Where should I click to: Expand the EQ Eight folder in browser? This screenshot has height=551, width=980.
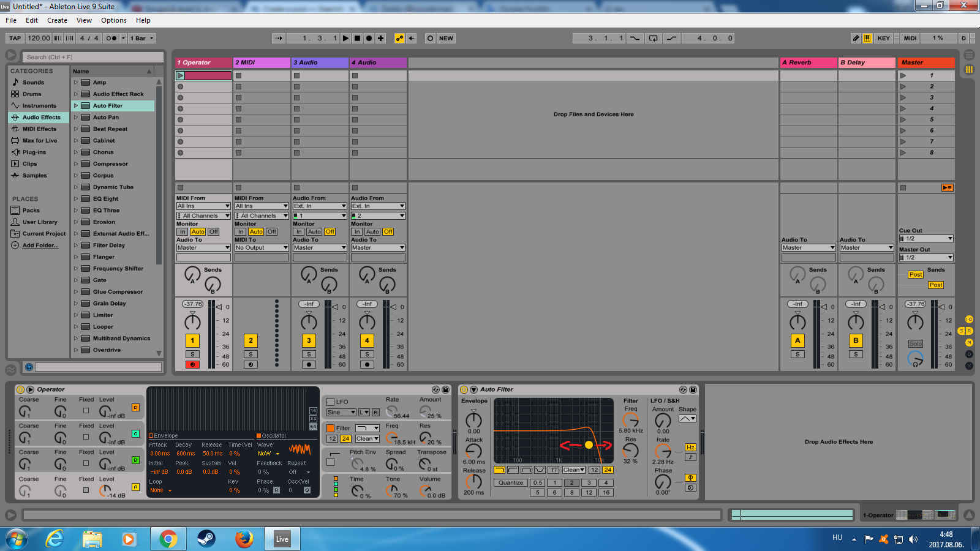click(76, 198)
